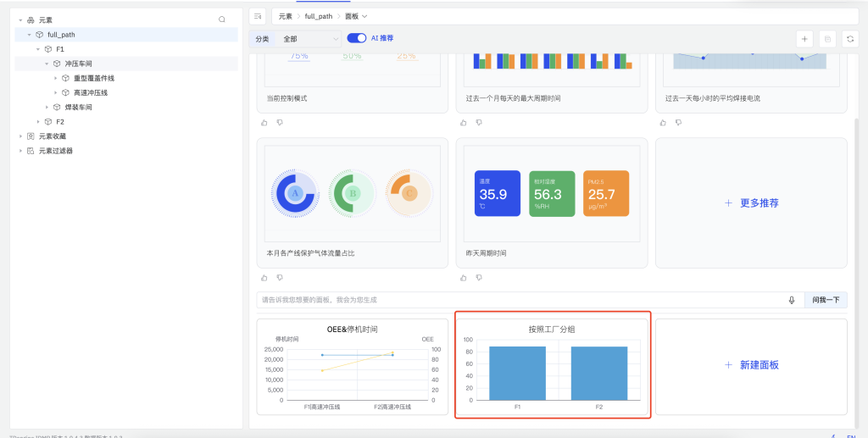Toggle the AI 推荐 switch off
The image size is (868, 438).
point(357,38)
